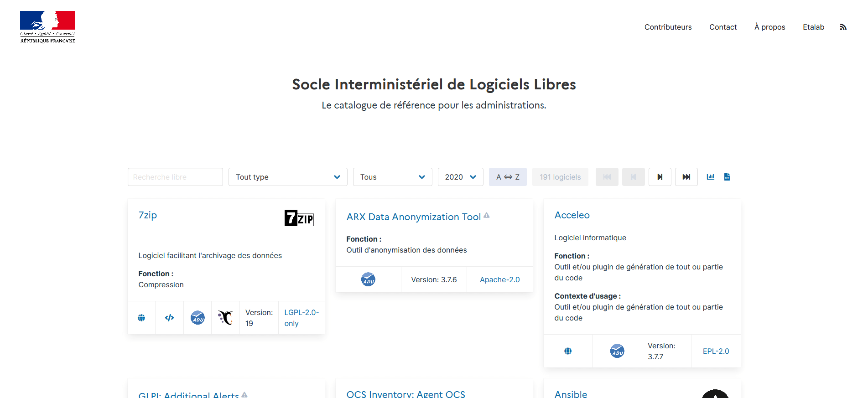Viewport: 868px width, 398px height.
Task: Click the Outil d'anonymisation des données text
Action: (x=406, y=250)
